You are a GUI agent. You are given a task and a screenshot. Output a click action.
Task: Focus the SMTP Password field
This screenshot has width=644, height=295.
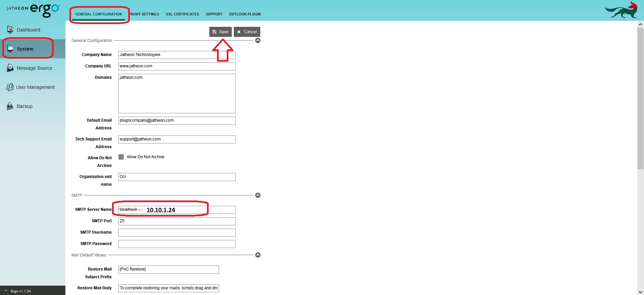pos(177,244)
